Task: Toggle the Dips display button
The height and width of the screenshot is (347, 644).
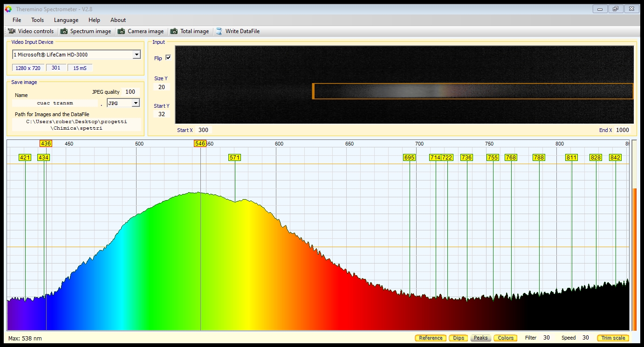Action: (459, 338)
